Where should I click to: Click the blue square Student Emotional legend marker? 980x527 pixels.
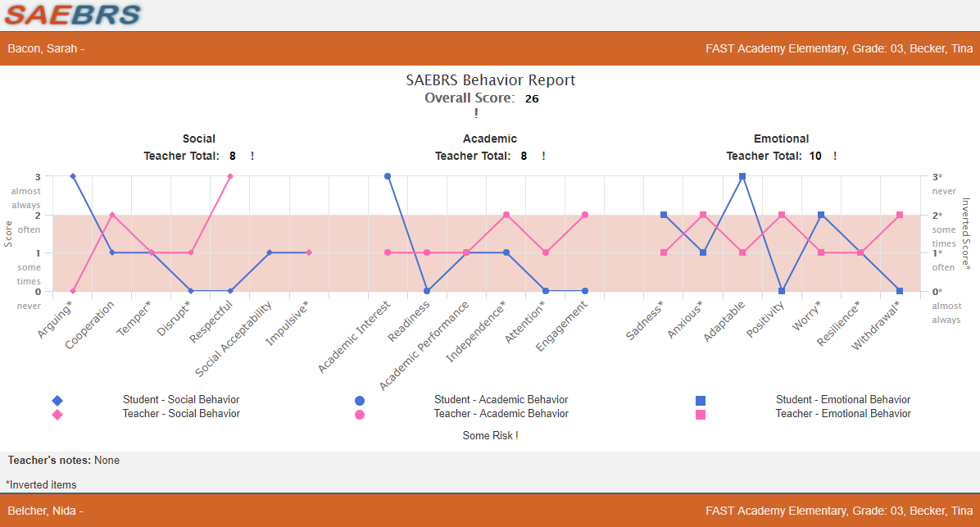701,401
